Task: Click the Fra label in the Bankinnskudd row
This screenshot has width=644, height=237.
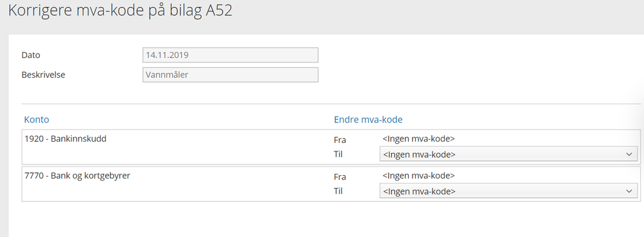Action: coord(340,140)
